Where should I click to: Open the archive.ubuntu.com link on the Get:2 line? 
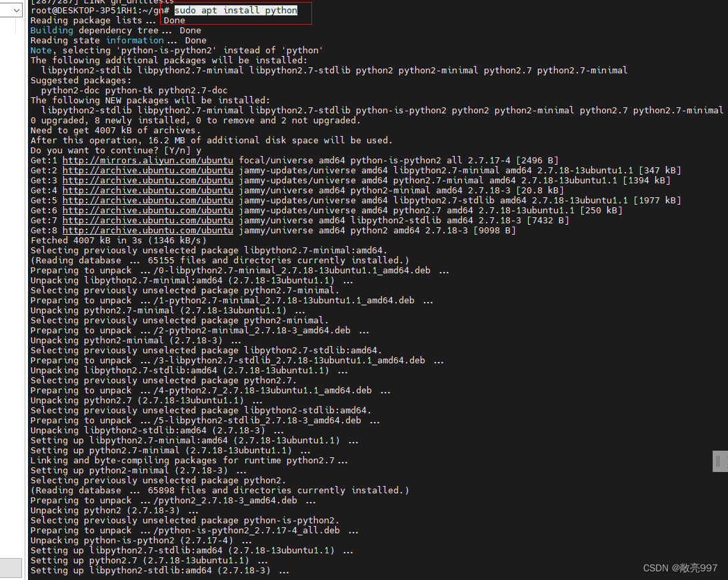click(x=147, y=171)
